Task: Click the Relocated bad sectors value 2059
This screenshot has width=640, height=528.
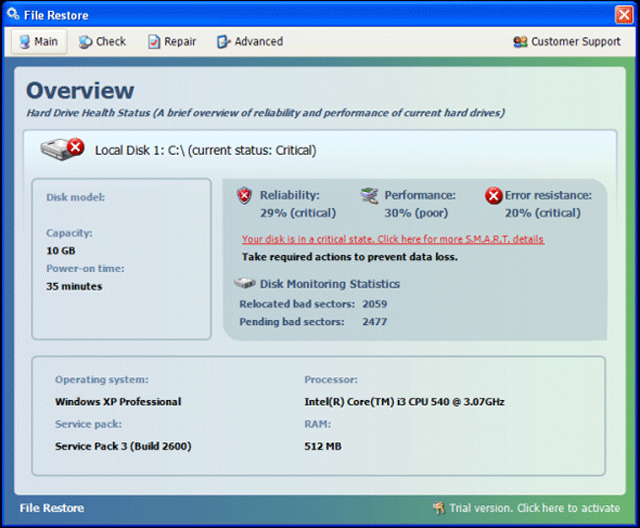Action: tap(374, 304)
